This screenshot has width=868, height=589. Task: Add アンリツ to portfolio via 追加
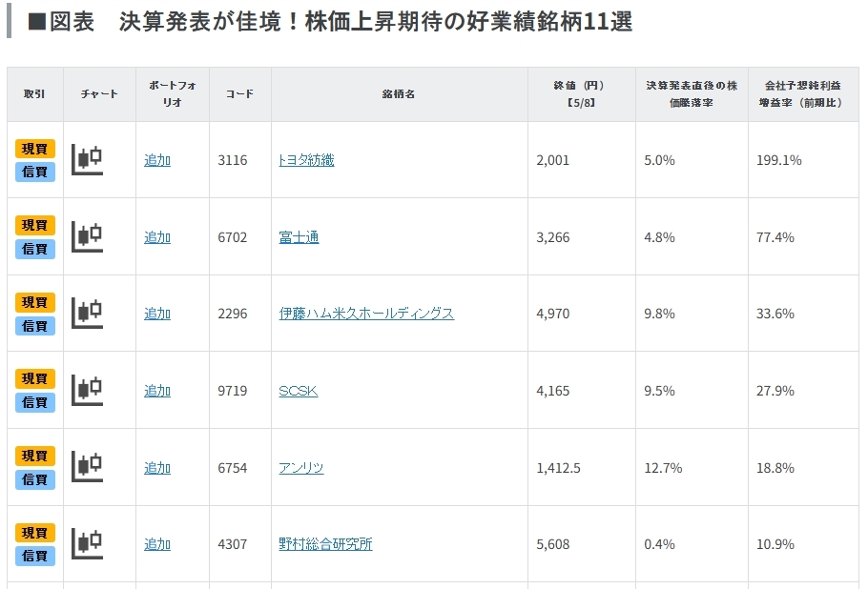point(157,468)
